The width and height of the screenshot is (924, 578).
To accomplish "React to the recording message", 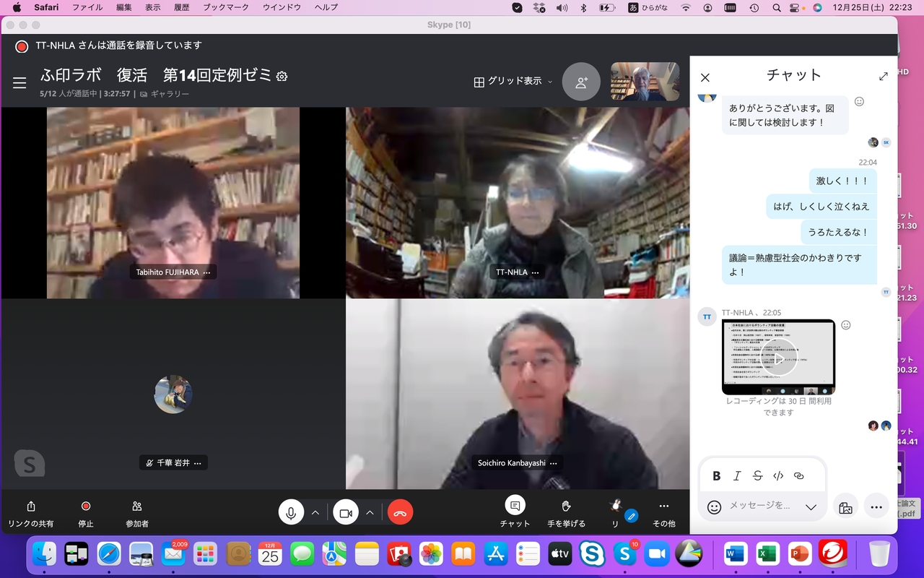I will click(x=846, y=325).
